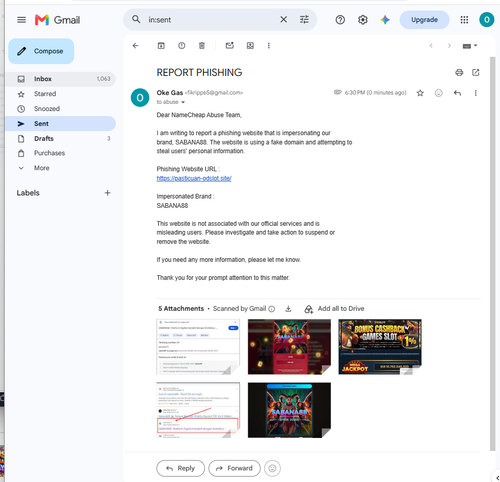
Task: Expand recipient details next to 'to abuse'
Action: coord(183,102)
